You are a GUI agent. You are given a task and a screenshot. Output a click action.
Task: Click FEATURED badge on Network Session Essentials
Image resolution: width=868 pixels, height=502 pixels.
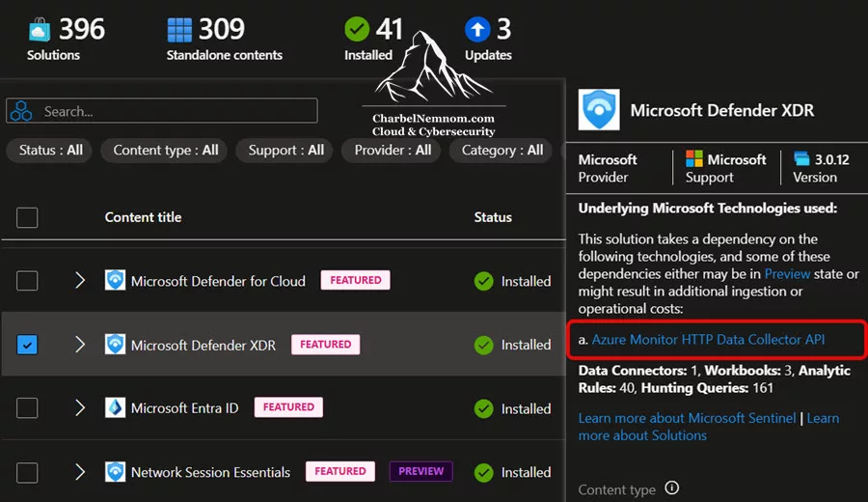[x=339, y=471]
